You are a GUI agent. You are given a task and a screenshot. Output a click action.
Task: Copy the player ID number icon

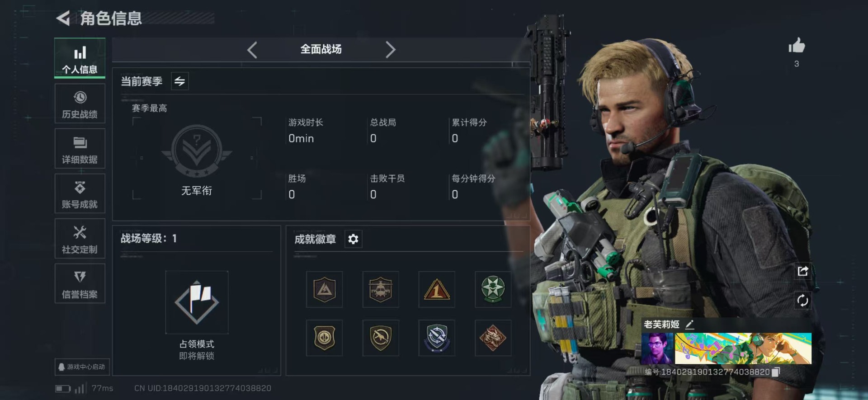click(776, 372)
